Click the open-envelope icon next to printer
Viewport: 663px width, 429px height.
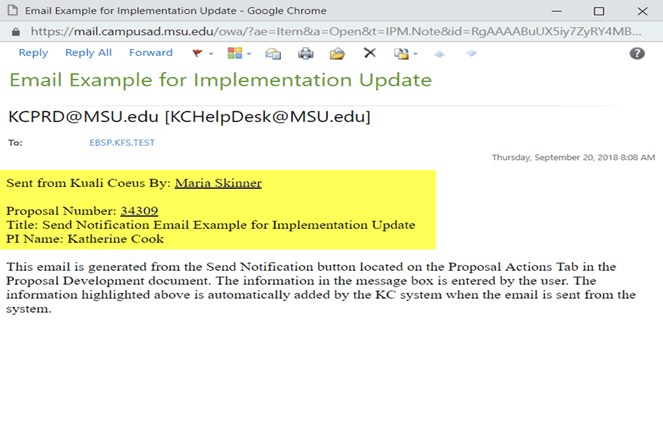tap(337, 54)
